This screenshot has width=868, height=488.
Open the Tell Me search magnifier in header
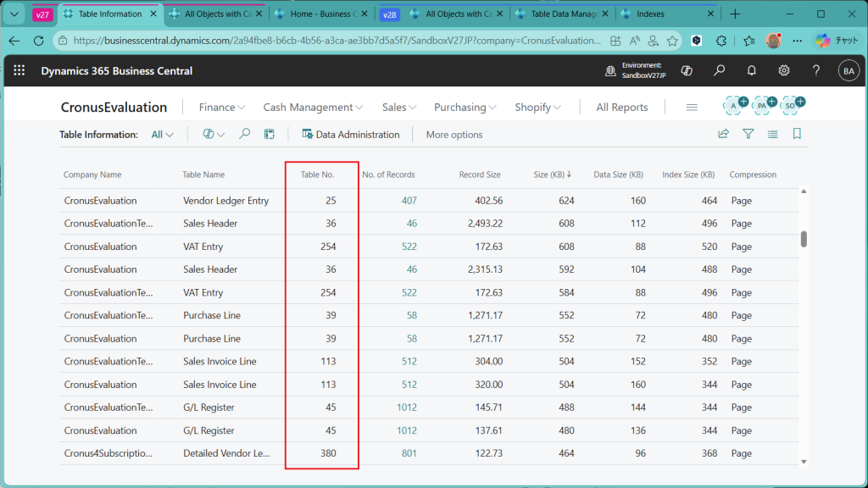[x=720, y=71]
